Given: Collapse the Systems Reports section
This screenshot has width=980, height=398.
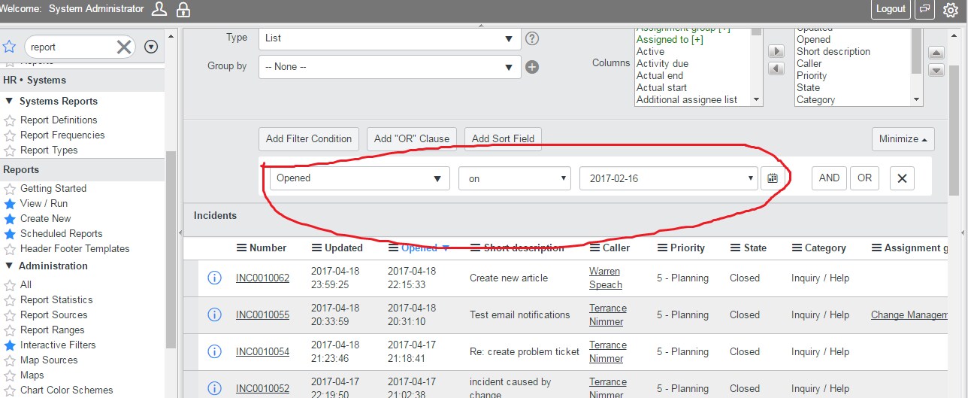Looking at the screenshot, I should (x=9, y=102).
